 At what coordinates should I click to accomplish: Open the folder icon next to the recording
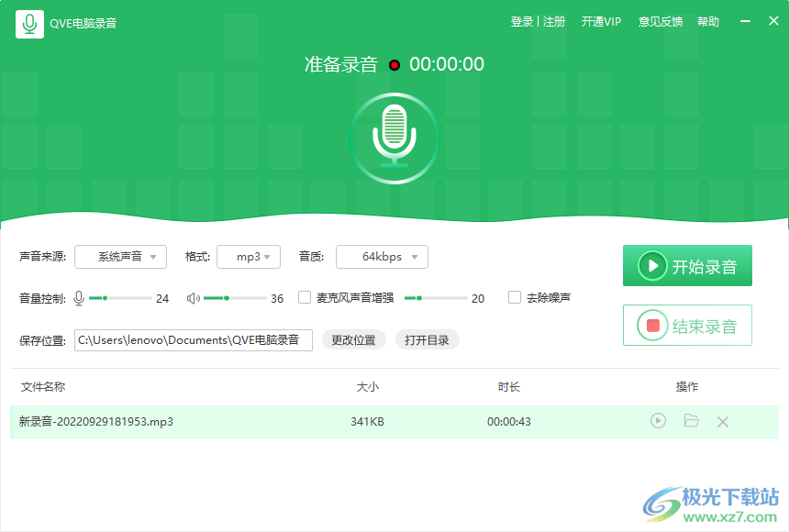pyautogui.click(x=691, y=421)
